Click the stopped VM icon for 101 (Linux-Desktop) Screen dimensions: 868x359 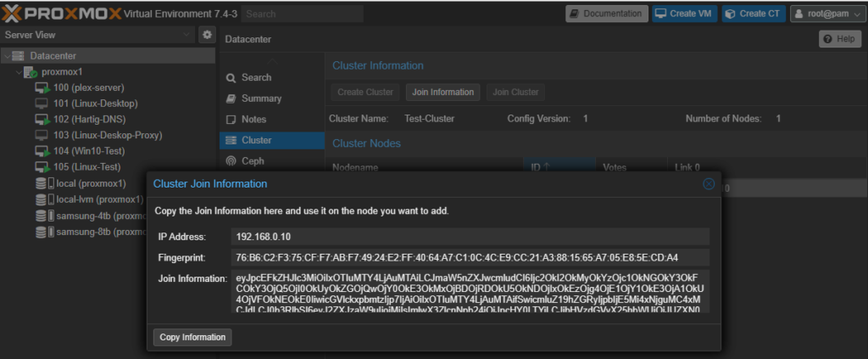(42, 104)
